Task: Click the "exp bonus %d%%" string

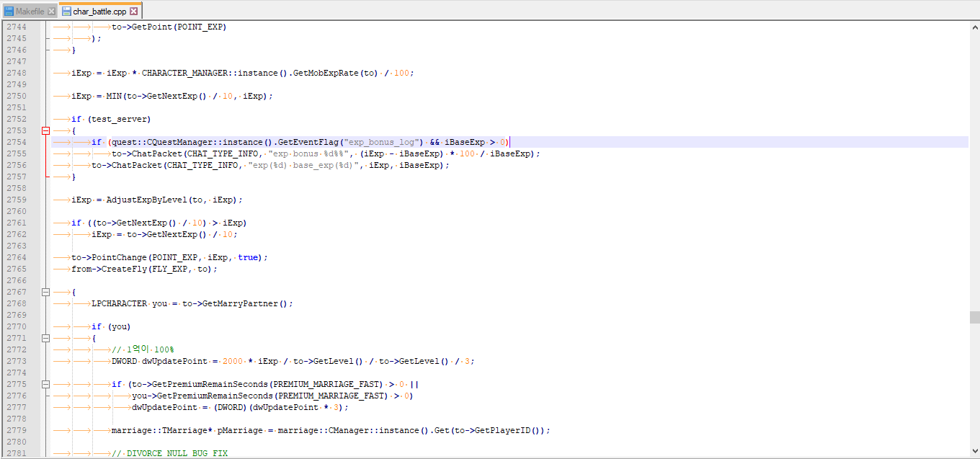Action: click(x=309, y=153)
